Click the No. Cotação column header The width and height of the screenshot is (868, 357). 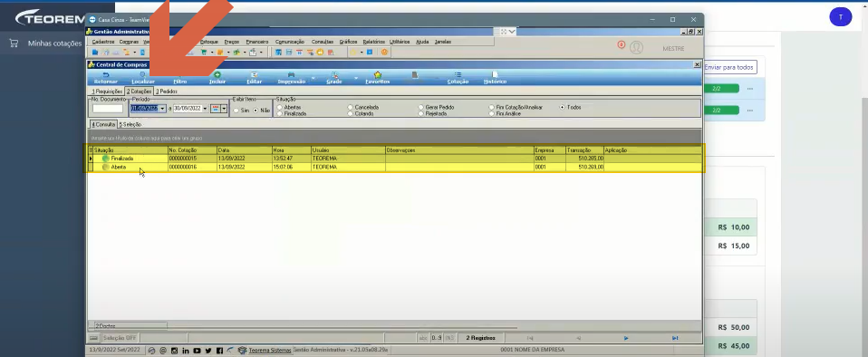192,150
